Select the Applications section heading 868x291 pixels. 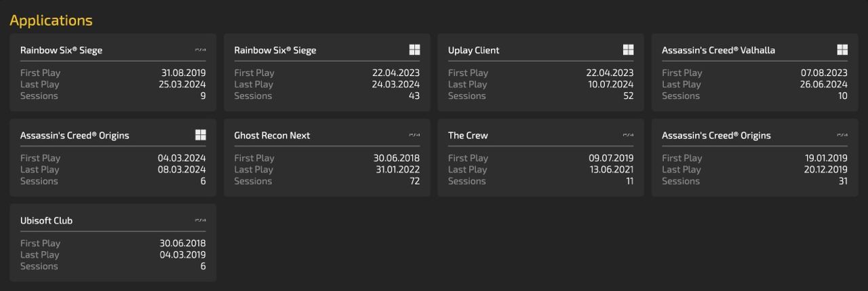coord(51,20)
